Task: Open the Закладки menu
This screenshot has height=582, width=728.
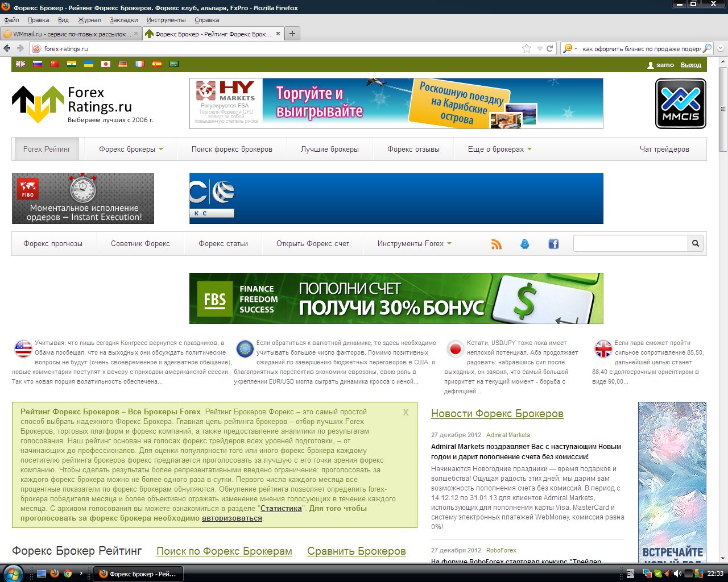Action: pos(124,20)
